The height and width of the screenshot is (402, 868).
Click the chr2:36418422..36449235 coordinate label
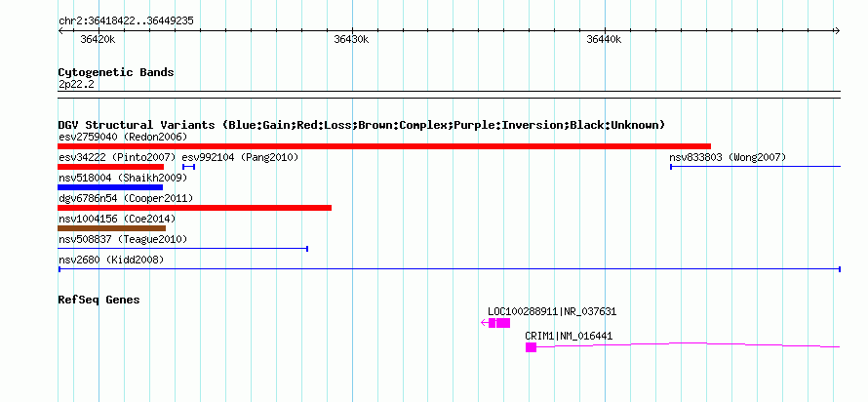tap(126, 21)
